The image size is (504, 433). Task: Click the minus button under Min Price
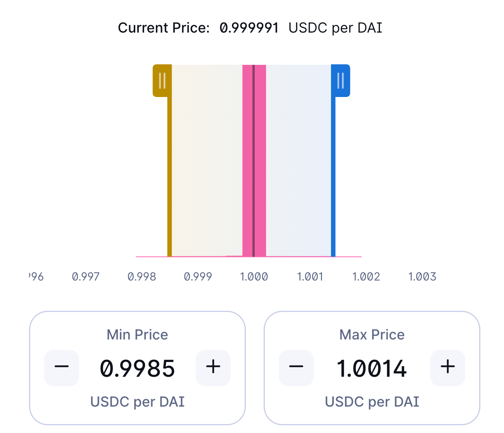tap(62, 367)
